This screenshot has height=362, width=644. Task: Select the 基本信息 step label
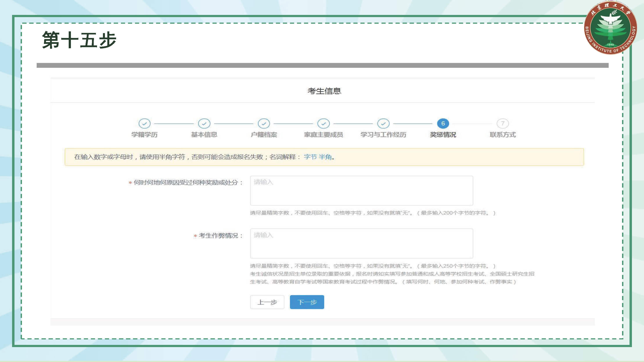point(204,135)
